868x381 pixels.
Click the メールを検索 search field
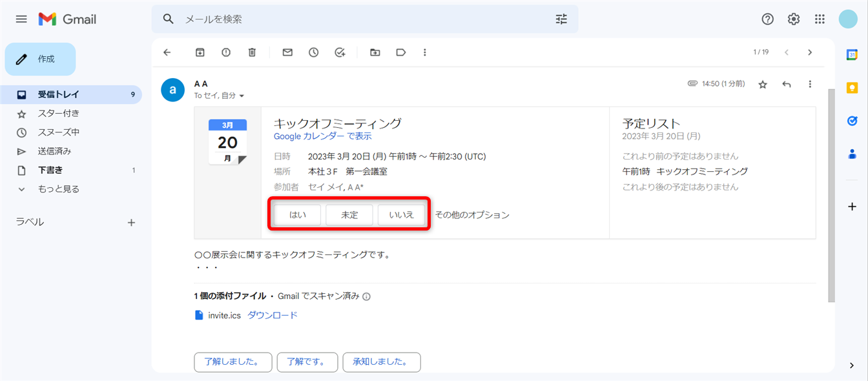click(x=362, y=19)
